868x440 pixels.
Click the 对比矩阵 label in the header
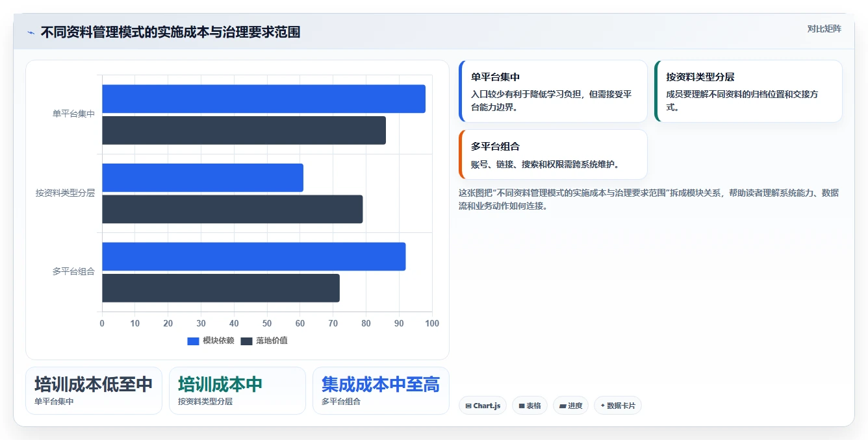tap(824, 29)
